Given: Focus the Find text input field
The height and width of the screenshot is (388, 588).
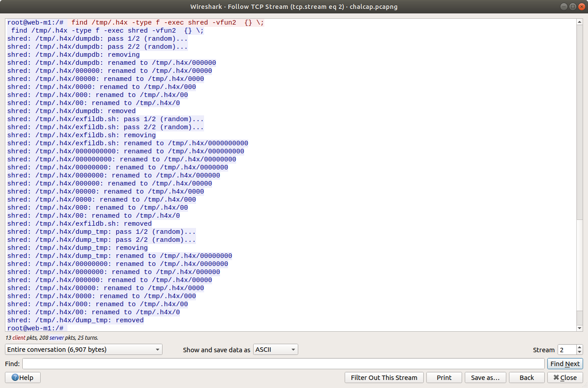Looking at the screenshot, I should [x=283, y=364].
